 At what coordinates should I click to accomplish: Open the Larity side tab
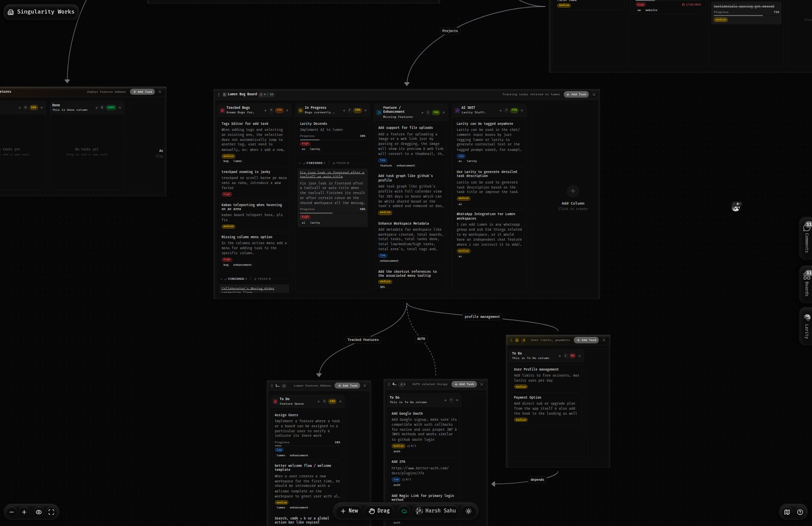tap(806, 326)
